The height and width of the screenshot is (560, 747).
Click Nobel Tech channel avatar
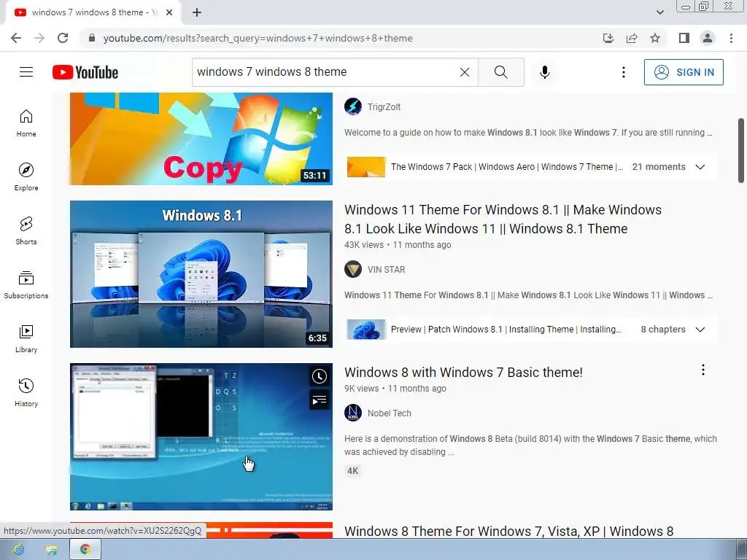tap(353, 413)
